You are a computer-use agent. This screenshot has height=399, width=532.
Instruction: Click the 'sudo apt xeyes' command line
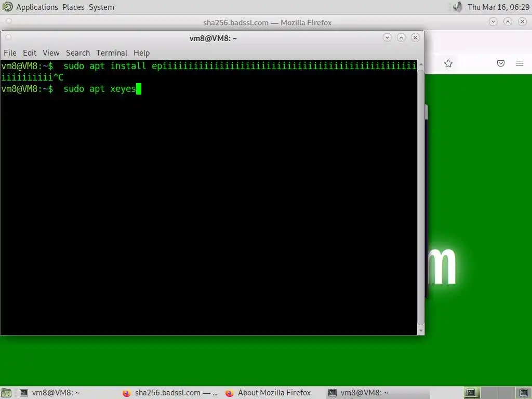click(x=100, y=89)
